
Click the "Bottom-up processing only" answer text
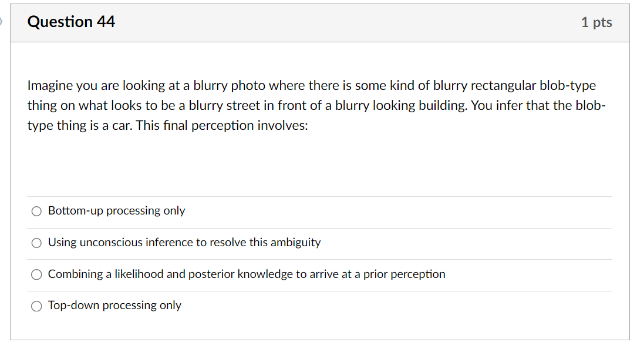(116, 210)
